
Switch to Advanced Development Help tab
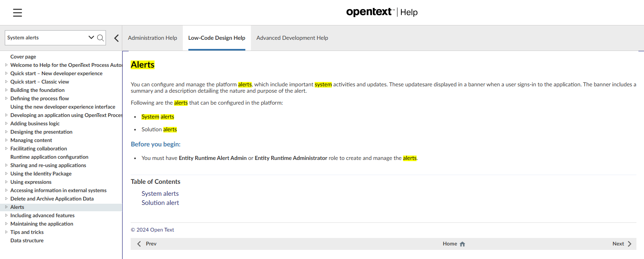[x=292, y=38]
